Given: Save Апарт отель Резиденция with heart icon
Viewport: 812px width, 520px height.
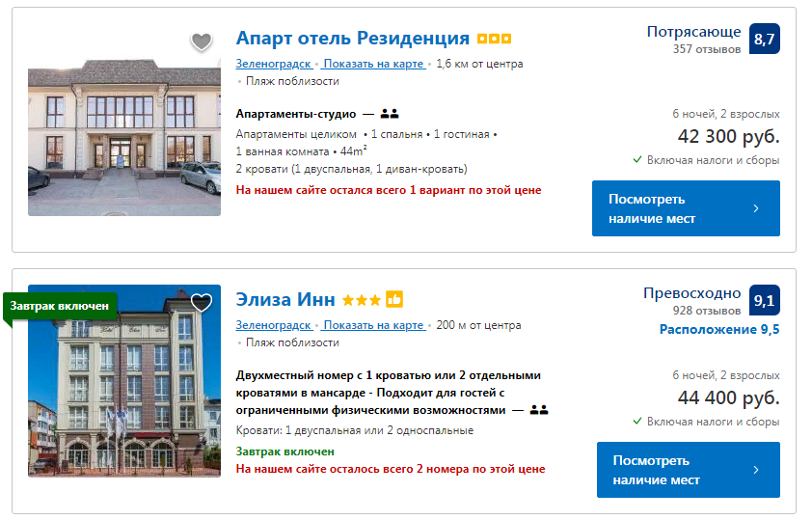Looking at the screenshot, I should point(202,41).
